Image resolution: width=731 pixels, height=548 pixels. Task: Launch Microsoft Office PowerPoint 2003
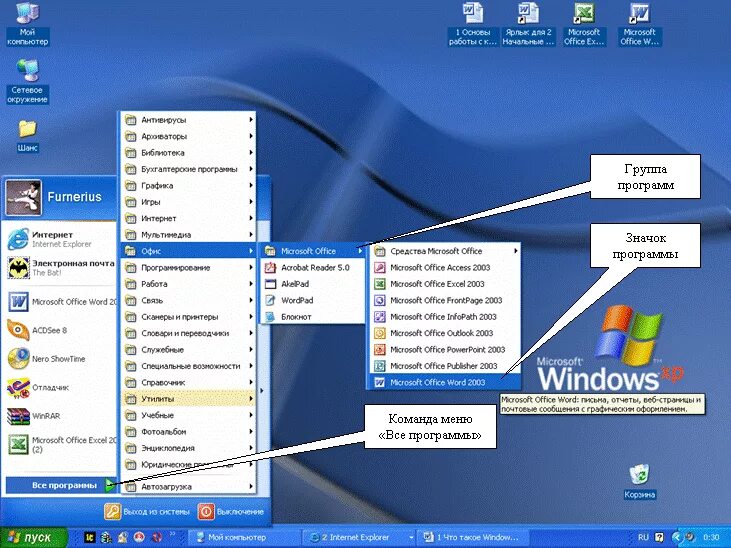445,349
